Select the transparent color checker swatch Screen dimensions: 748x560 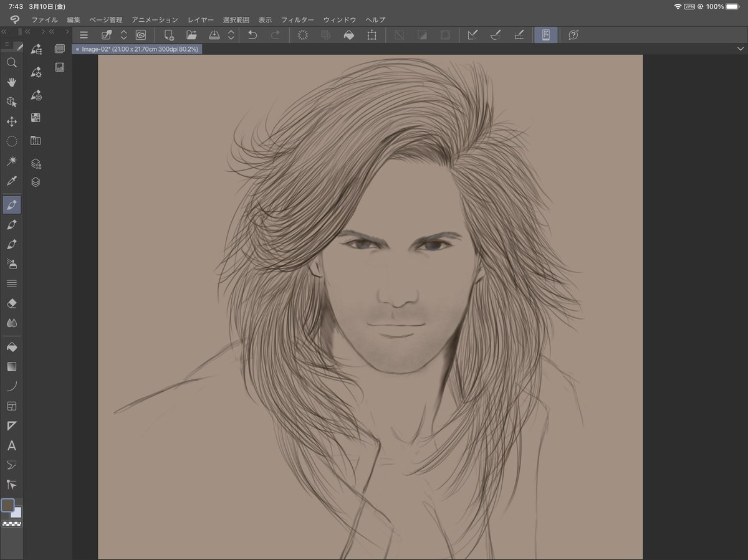(11, 524)
